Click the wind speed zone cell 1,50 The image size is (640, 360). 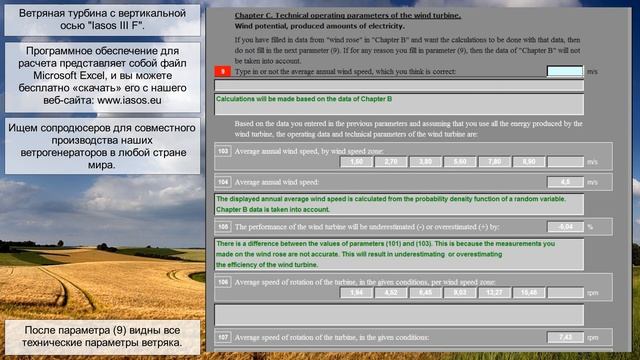[356, 162]
